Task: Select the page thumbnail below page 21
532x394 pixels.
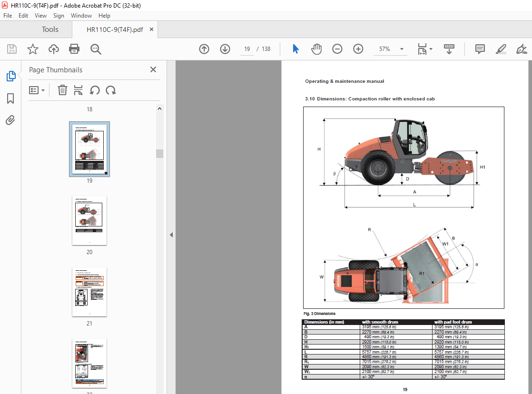Action: [89, 363]
